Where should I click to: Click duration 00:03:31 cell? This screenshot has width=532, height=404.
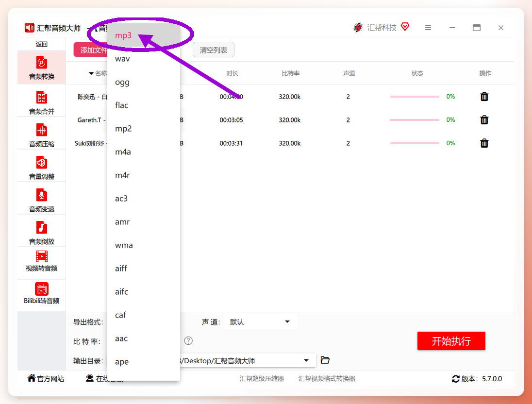[231, 143]
